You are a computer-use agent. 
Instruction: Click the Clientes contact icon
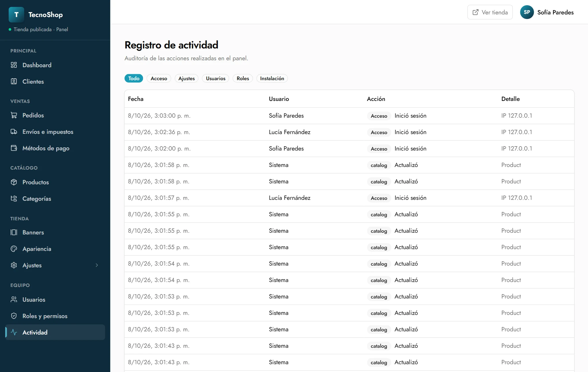(x=14, y=81)
